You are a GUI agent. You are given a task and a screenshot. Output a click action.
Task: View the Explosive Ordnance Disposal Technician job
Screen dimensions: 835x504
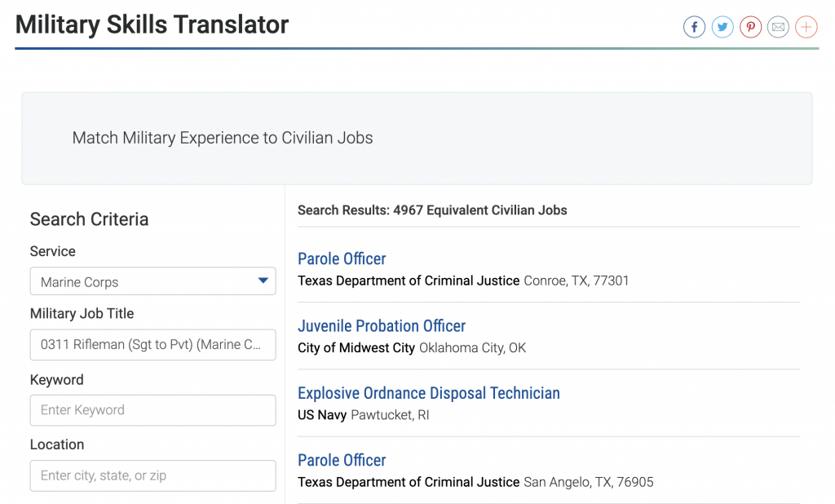tap(428, 393)
